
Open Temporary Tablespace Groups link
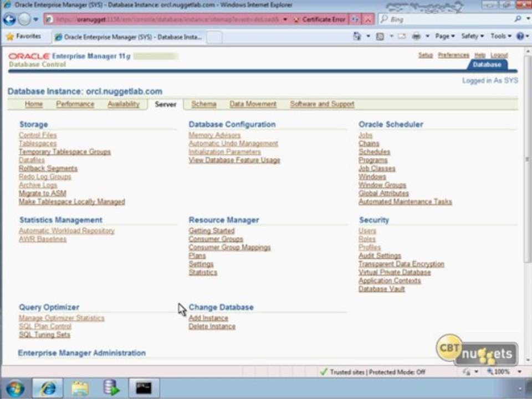(x=65, y=152)
